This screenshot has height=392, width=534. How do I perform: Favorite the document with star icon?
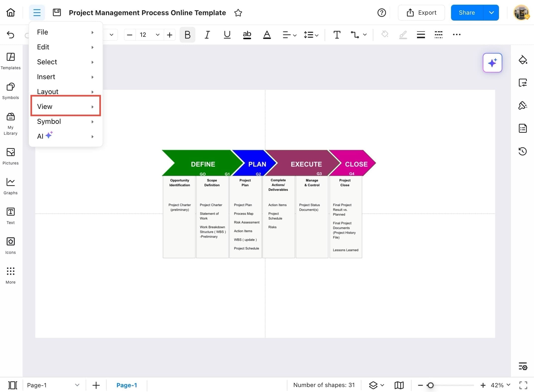coord(238,13)
